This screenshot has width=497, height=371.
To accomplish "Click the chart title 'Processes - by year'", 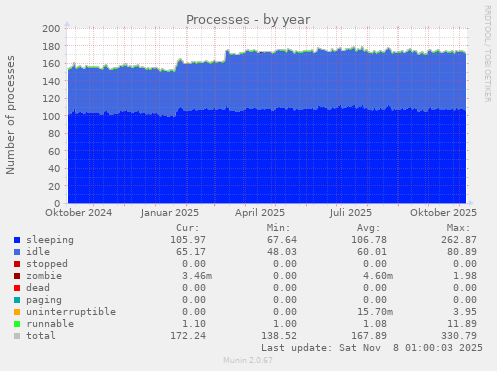I will point(248,20).
